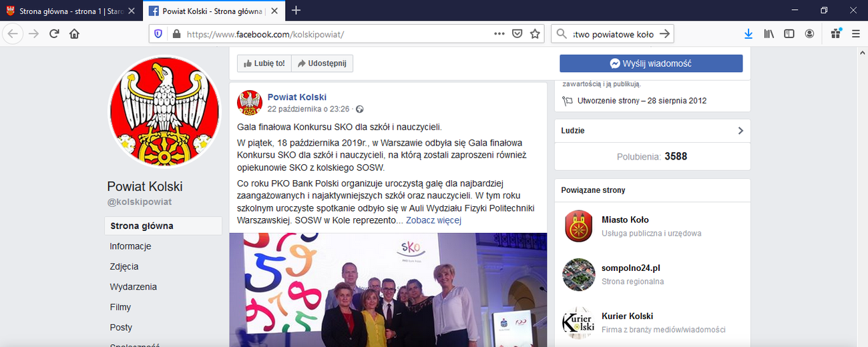Save page to Pocket
The width and height of the screenshot is (868, 347).
pos(517,33)
